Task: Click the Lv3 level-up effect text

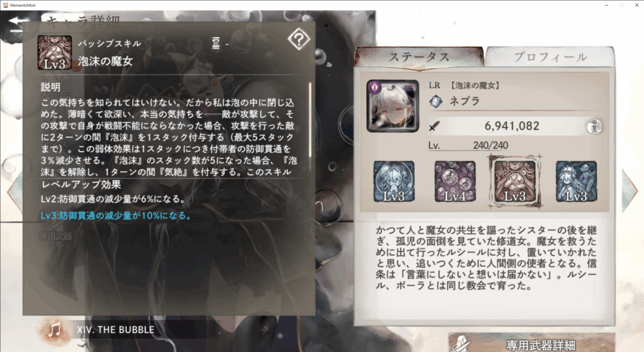Action: [x=116, y=216]
